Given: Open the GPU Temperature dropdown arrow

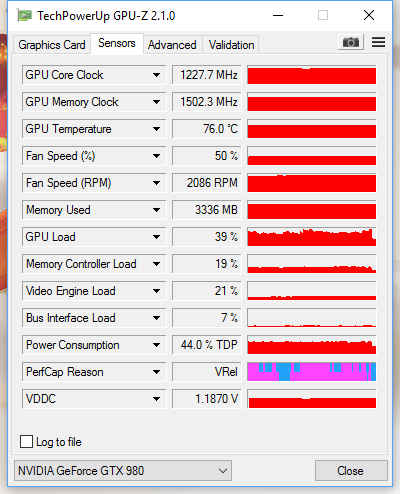Looking at the screenshot, I should 156,129.
